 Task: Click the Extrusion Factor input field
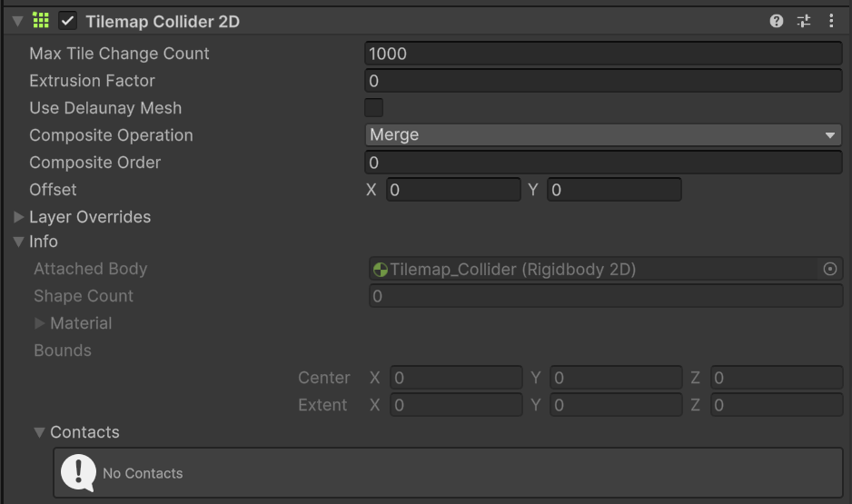coord(603,81)
